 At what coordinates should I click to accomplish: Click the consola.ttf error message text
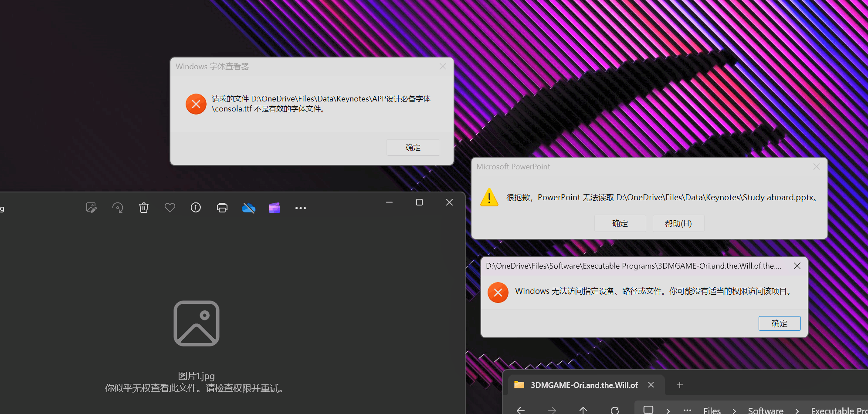[x=321, y=104]
